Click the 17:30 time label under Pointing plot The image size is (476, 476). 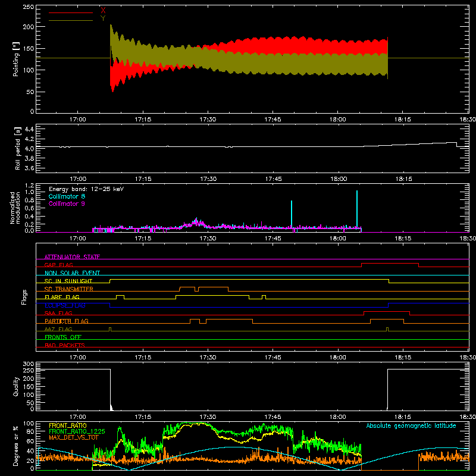(x=208, y=120)
